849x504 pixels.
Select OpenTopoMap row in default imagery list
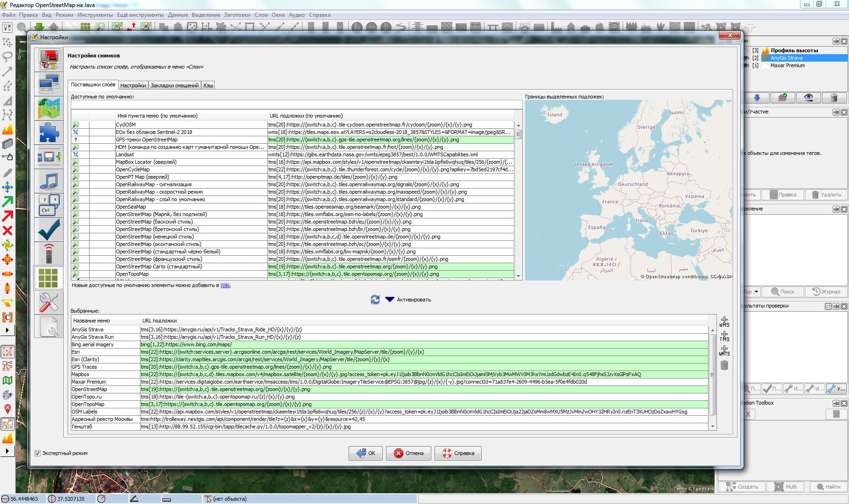coord(293,274)
